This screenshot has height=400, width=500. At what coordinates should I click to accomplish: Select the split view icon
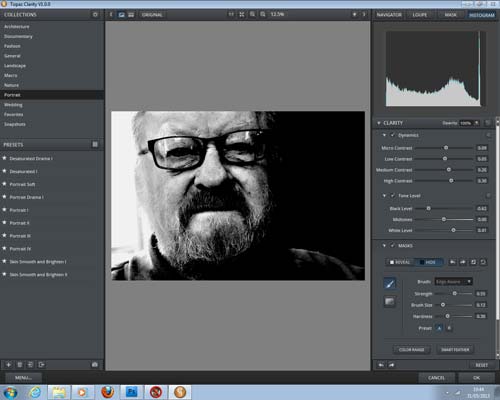point(131,15)
